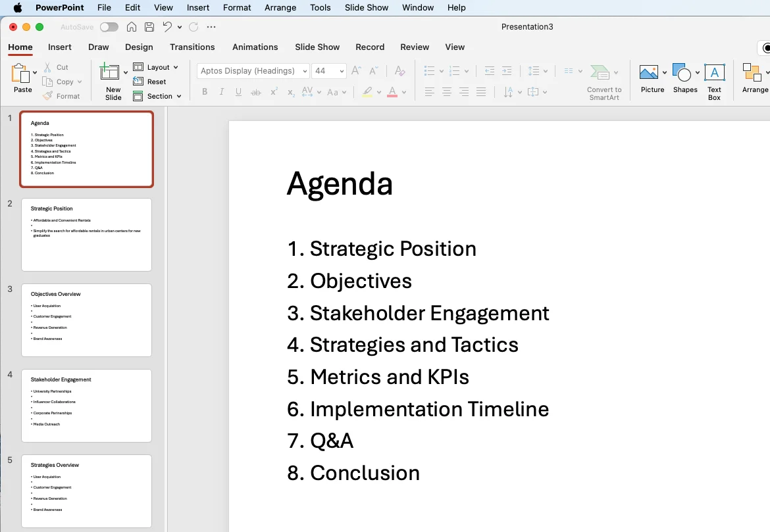Apply the red font color

tap(392, 92)
